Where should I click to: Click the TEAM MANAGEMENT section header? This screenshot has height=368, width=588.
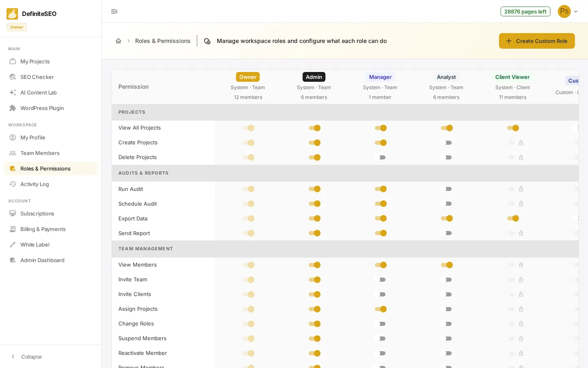345,249
